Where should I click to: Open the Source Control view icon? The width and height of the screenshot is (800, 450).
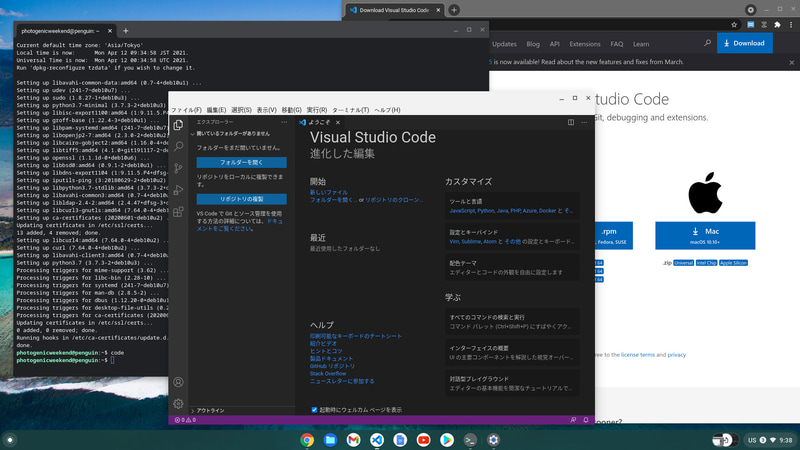coord(178,168)
